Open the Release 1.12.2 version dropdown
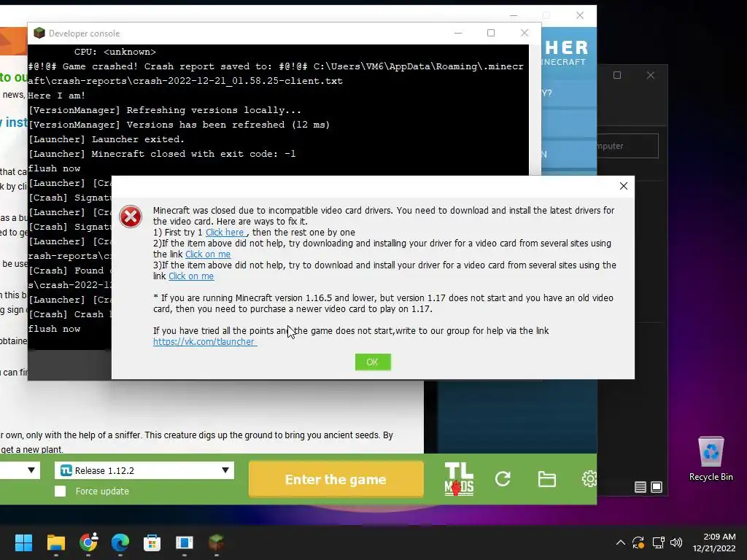The width and height of the screenshot is (747, 560). [x=144, y=470]
